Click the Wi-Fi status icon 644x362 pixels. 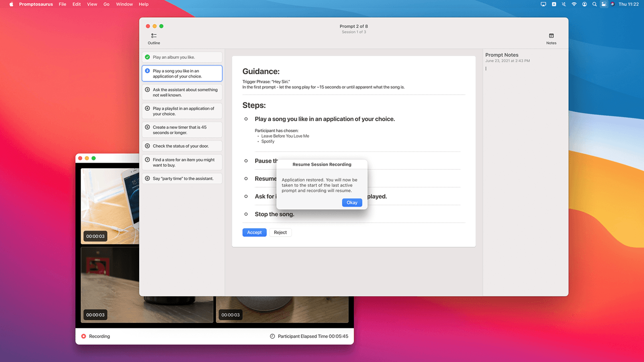(574, 4)
